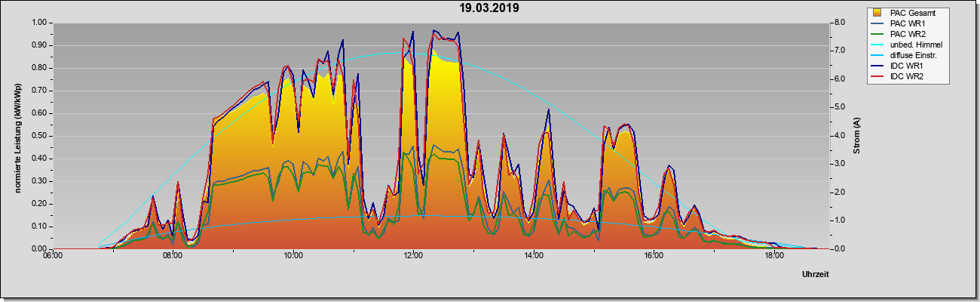
Task: Click the PAC Gesamt legend color swatch
Action: click(878, 13)
